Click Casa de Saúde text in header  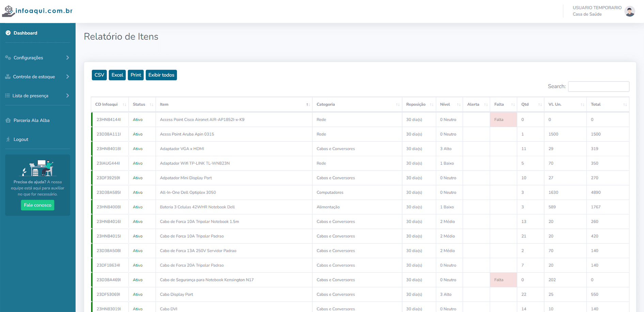click(x=587, y=14)
